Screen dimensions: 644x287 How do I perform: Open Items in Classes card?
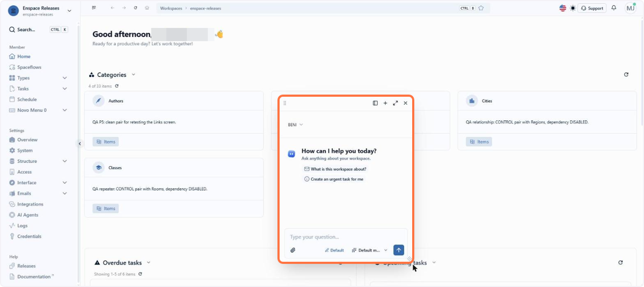pyautogui.click(x=106, y=209)
